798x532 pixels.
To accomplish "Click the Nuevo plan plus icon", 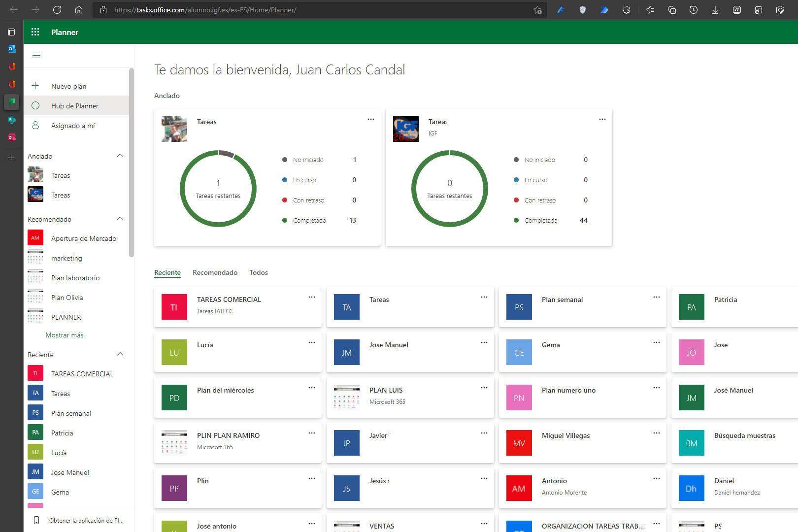I will pos(35,86).
